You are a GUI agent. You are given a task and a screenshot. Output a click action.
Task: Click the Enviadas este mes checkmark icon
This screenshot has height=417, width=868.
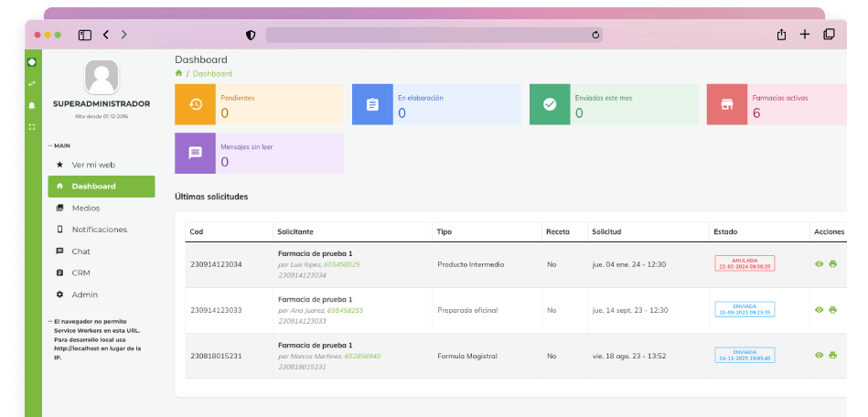tap(550, 104)
